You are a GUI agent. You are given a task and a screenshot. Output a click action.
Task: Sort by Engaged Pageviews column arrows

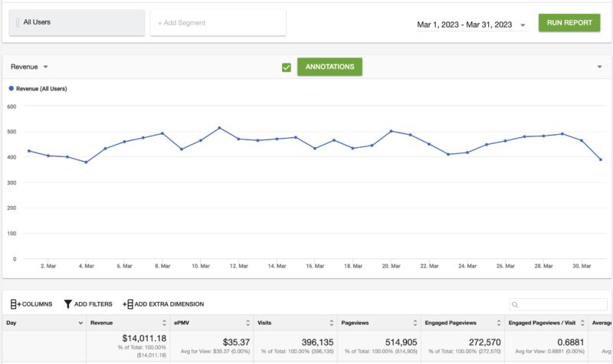coord(498,323)
